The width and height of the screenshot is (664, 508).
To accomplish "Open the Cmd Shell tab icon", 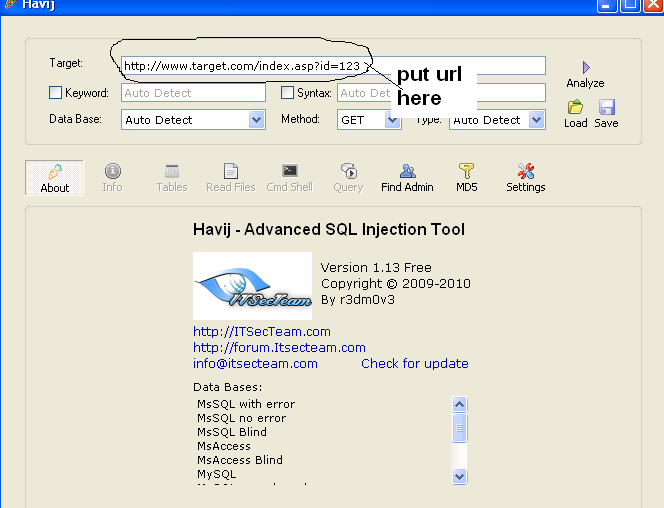I will pos(290,171).
